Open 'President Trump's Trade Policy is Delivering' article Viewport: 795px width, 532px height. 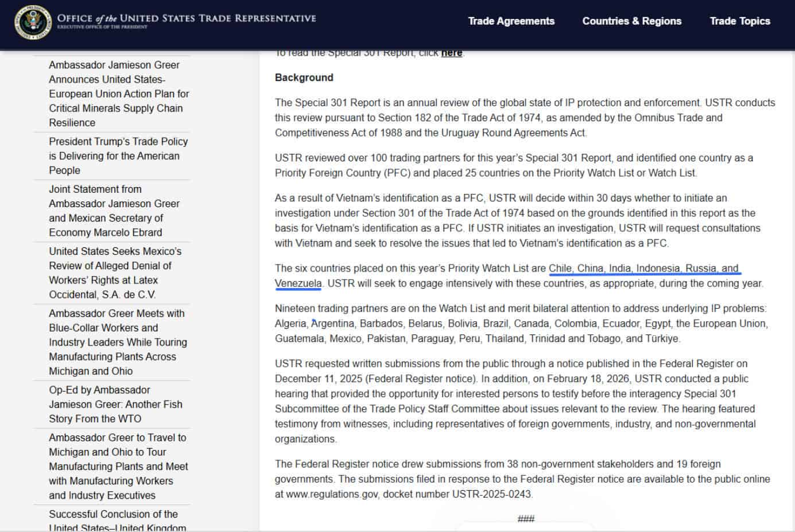[118, 156]
